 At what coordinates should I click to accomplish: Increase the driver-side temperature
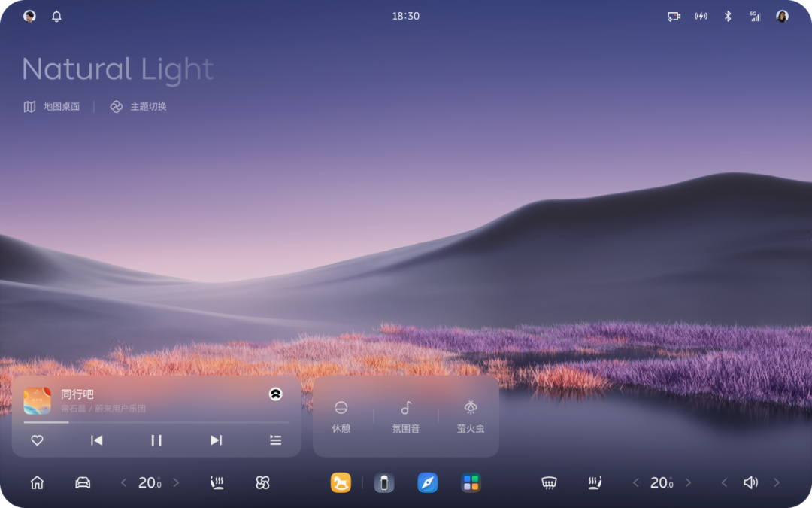click(x=176, y=482)
